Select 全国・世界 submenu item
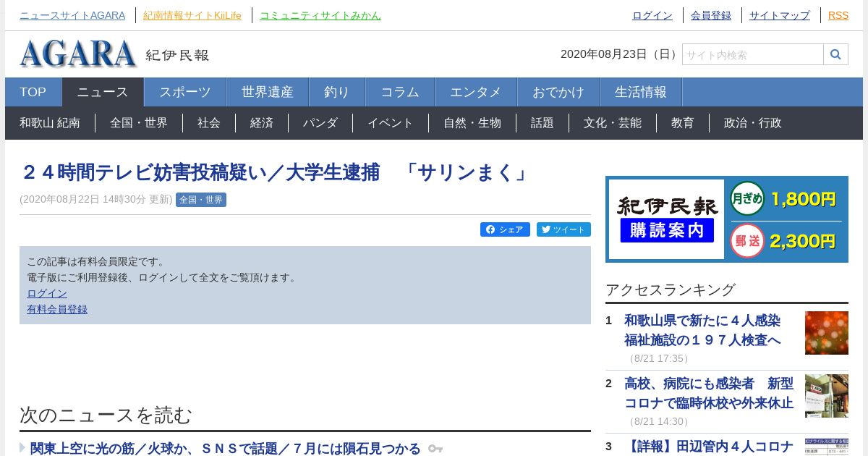The height and width of the screenshot is (456, 868). 139,123
